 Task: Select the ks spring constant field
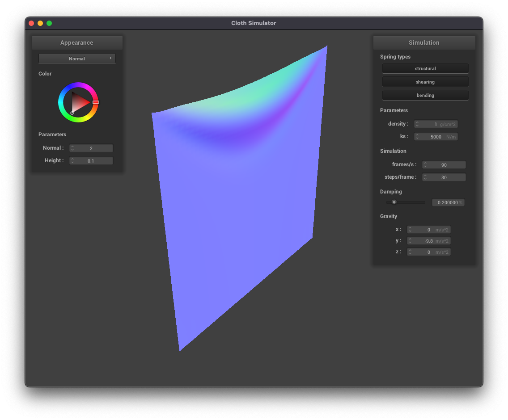pos(436,137)
